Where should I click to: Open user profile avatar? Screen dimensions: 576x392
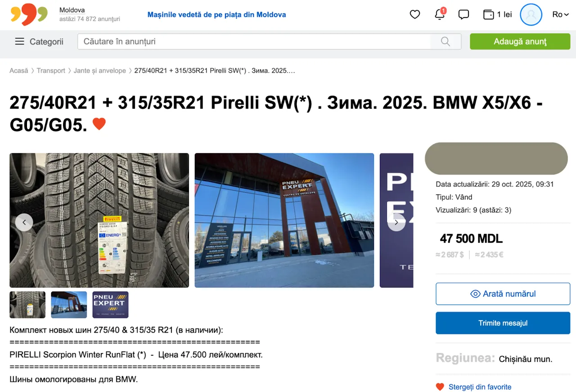tap(531, 14)
